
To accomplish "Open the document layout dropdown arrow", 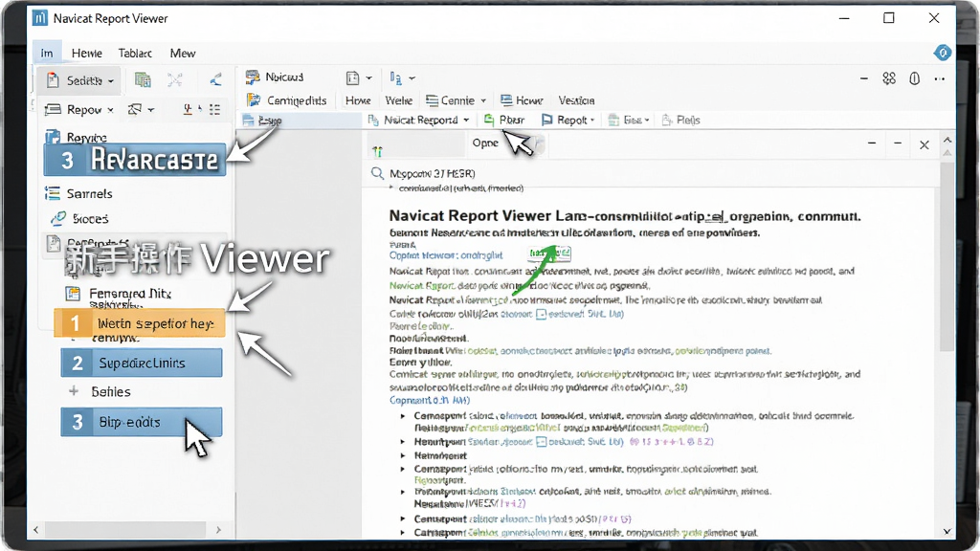I will coord(368,78).
